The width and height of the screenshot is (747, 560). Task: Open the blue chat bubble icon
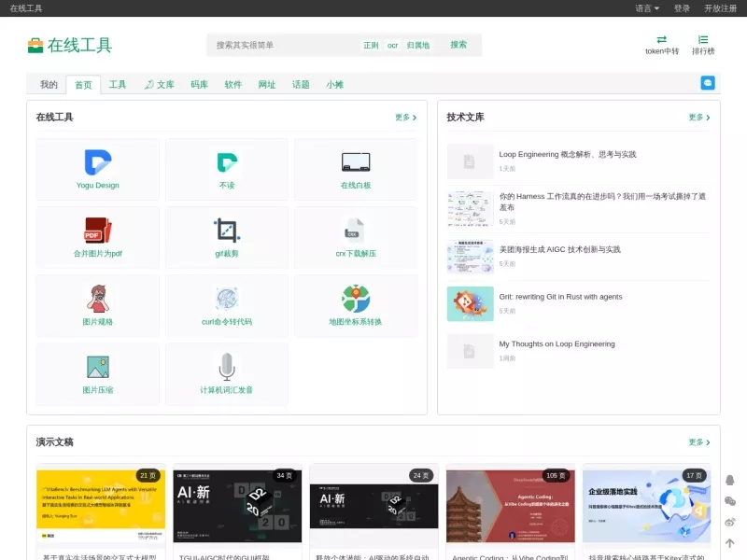[708, 83]
